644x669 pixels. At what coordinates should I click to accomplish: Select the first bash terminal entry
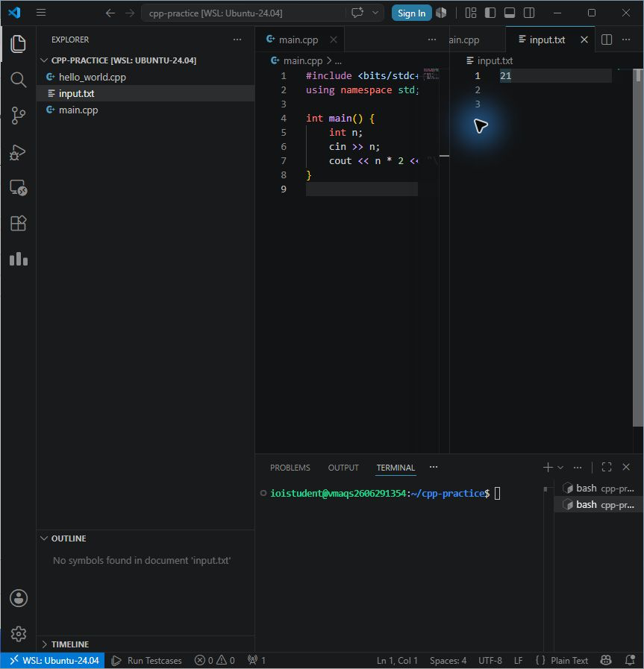tap(598, 488)
